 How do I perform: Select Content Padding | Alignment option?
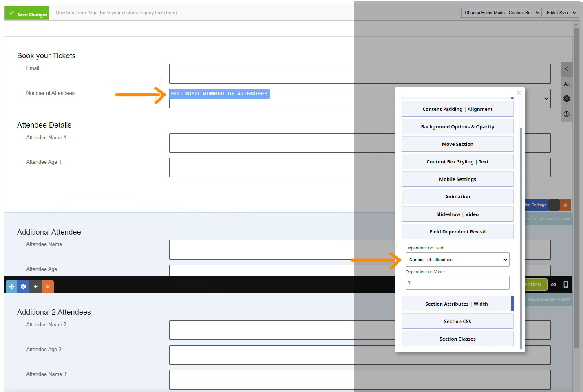457,109
